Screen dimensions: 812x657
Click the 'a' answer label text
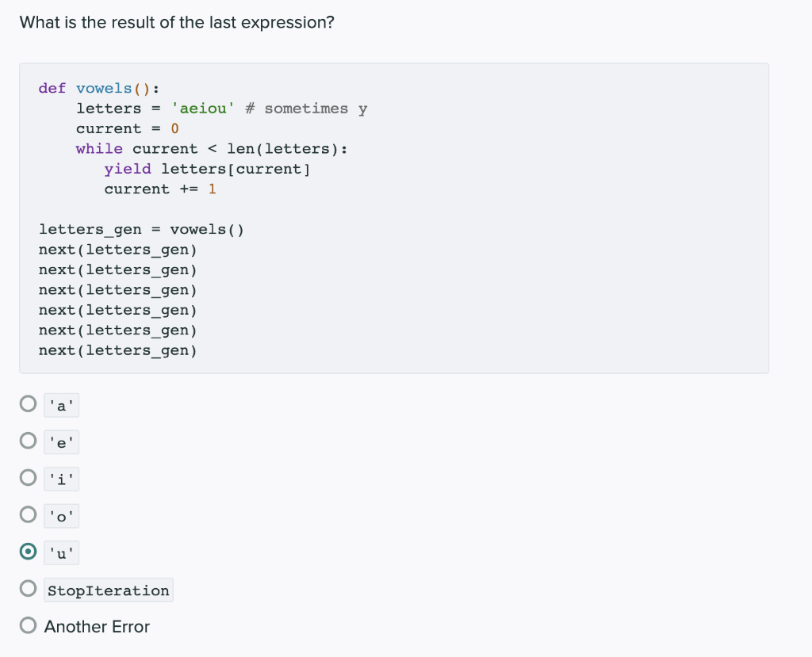(61, 405)
